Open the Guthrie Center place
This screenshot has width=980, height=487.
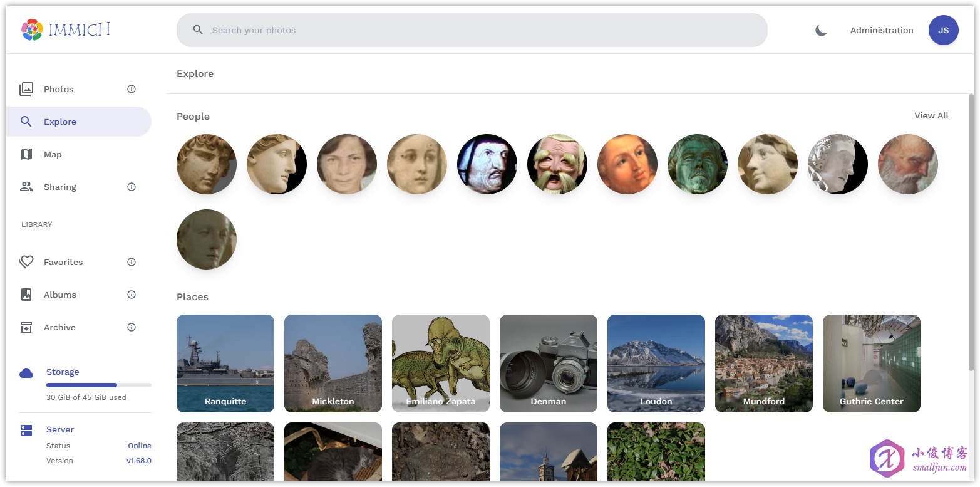click(872, 364)
